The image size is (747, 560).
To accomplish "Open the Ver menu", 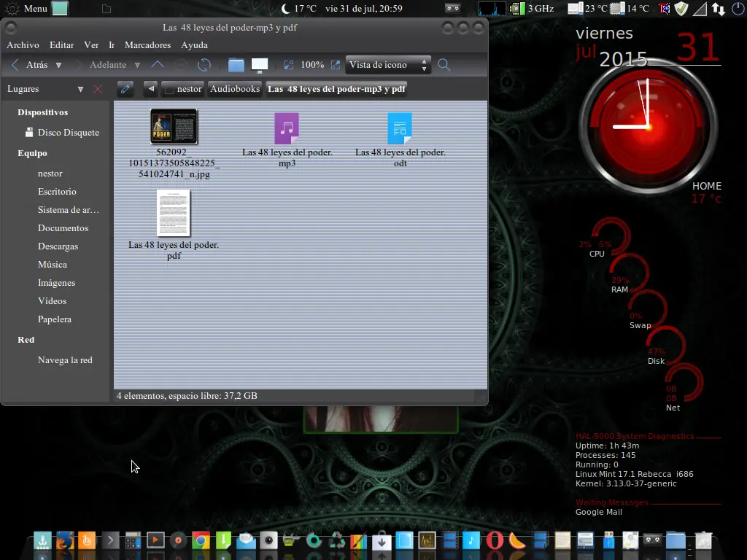I will pos(91,45).
